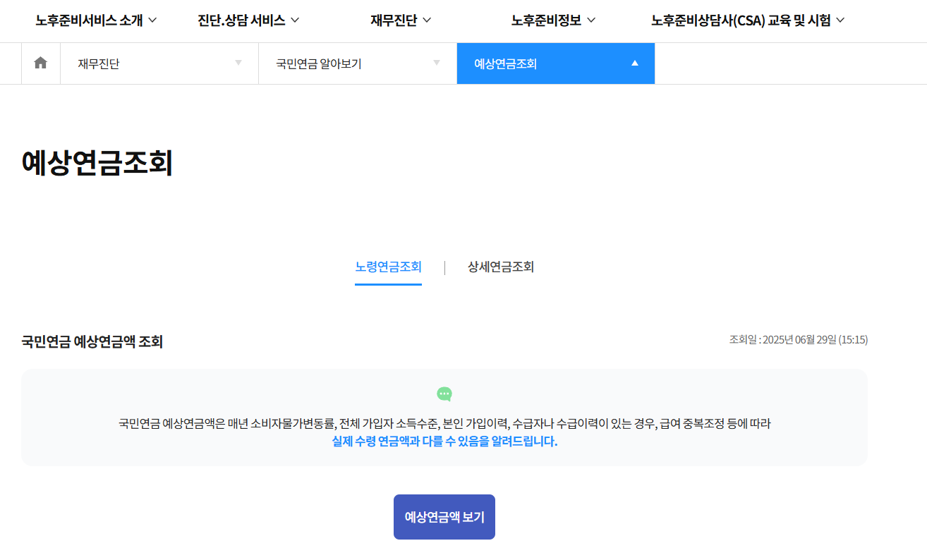
Task: Expand the chevron beside 노후준비정보
Action: (590, 20)
